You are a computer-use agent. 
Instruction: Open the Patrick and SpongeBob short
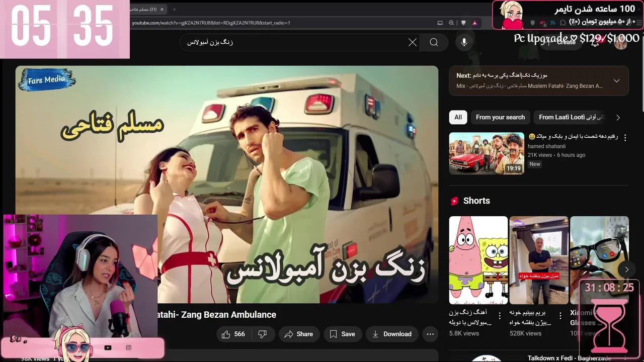(478, 260)
